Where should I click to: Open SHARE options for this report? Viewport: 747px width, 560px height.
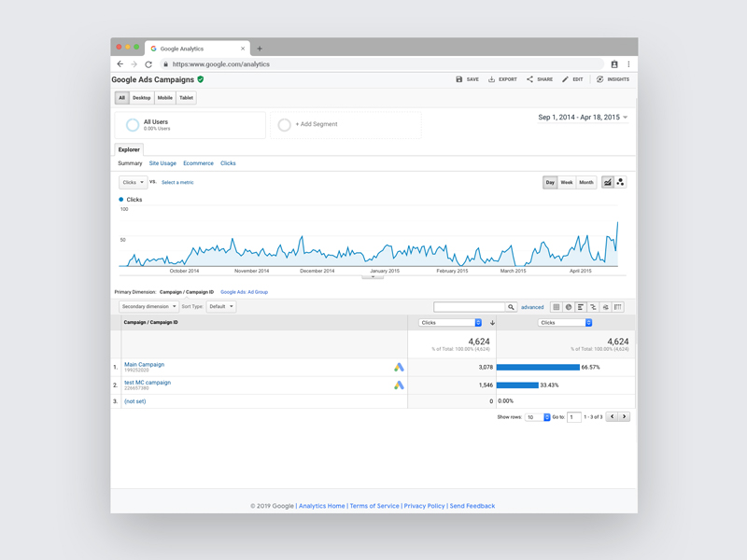pyautogui.click(x=540, y=79)
